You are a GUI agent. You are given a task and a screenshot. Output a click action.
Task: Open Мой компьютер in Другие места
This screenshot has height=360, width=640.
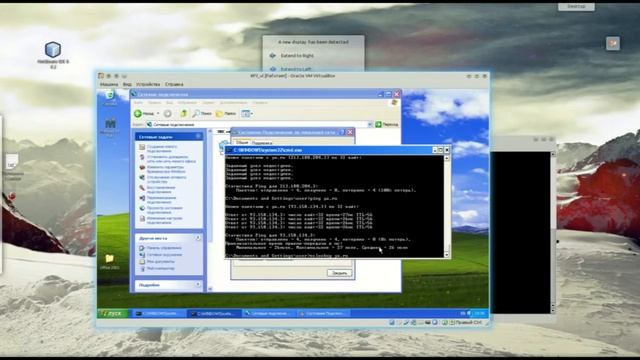pyautogui.click(x=160, y=269)
